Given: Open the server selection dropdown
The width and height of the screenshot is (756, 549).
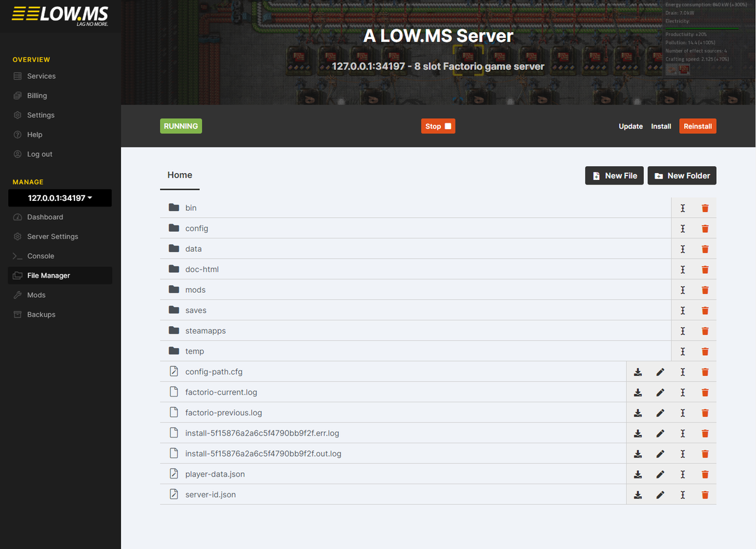Looking at the screenshot, I should (x=59, y=198).
